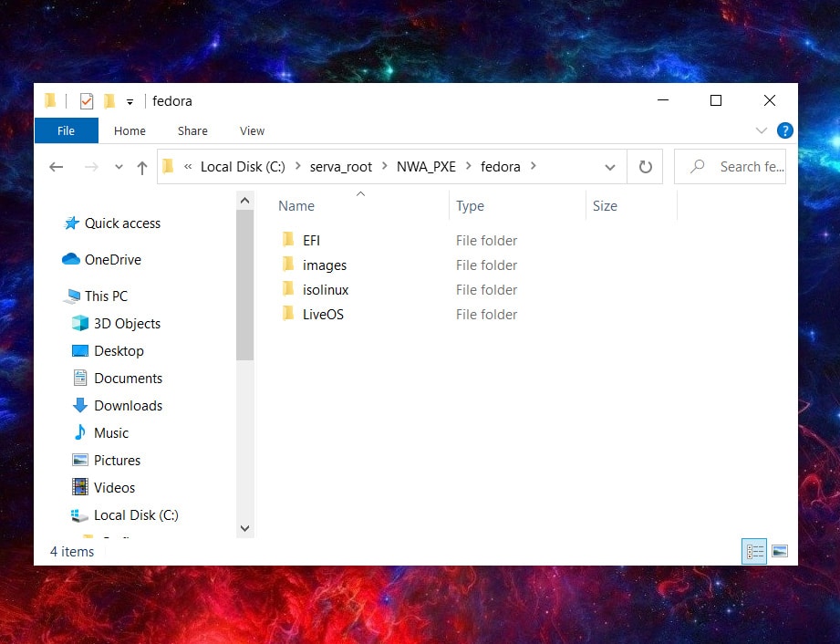Click navigation pane scroll down arrow
This screenshot has width=840, height=644.
[244, 529]
